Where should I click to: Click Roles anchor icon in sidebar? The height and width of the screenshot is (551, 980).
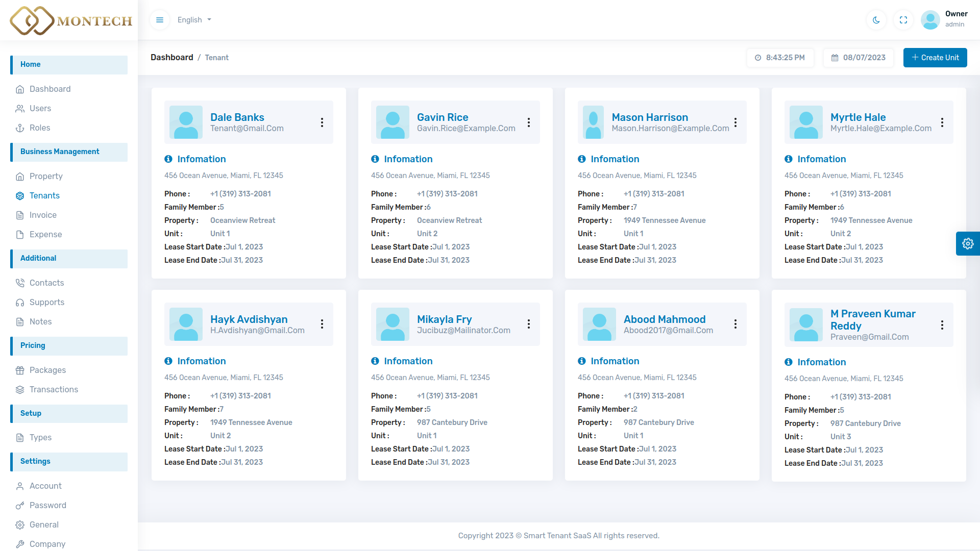20,128
